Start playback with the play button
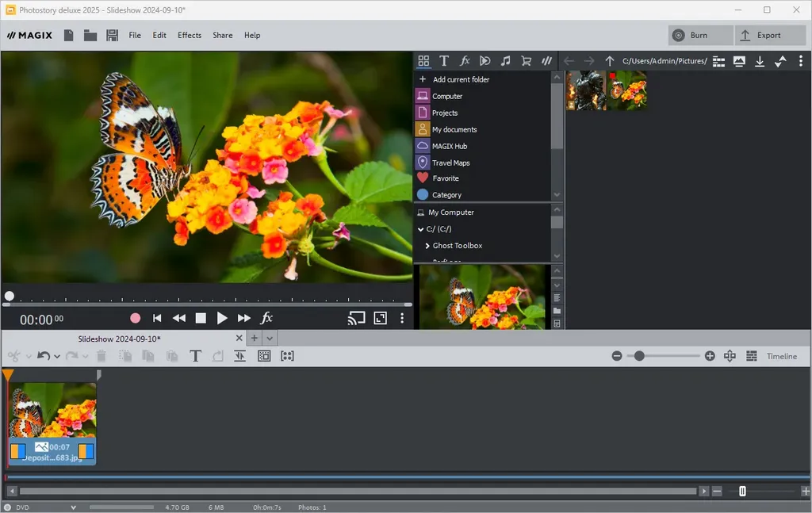Image resolution: width=812 pixels, height=513 pixels. tap(222, 318)
